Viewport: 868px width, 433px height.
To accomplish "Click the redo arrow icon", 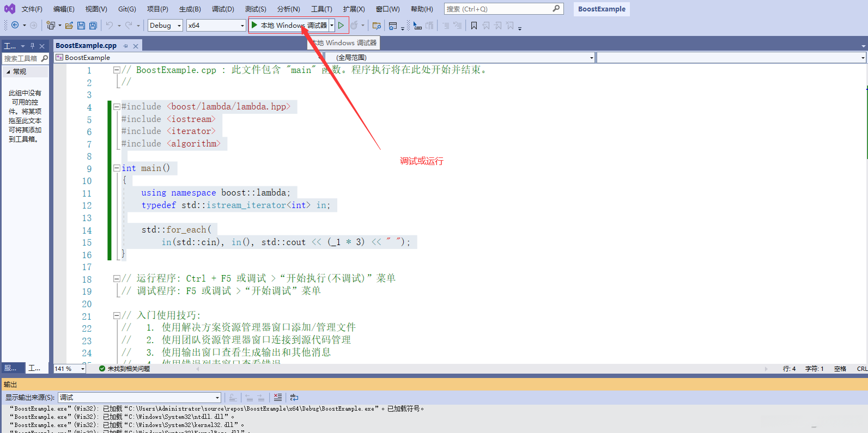I will click(129, 25).
